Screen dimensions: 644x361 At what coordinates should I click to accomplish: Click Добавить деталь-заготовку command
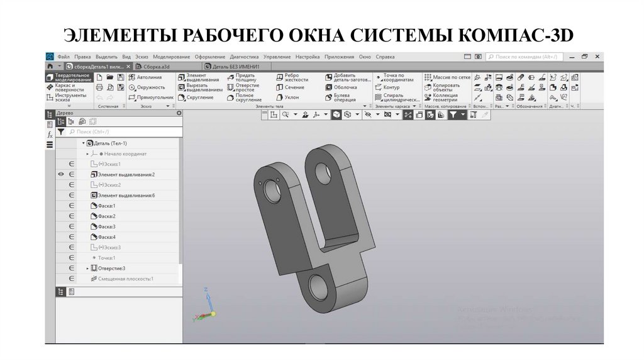(348, 77)
